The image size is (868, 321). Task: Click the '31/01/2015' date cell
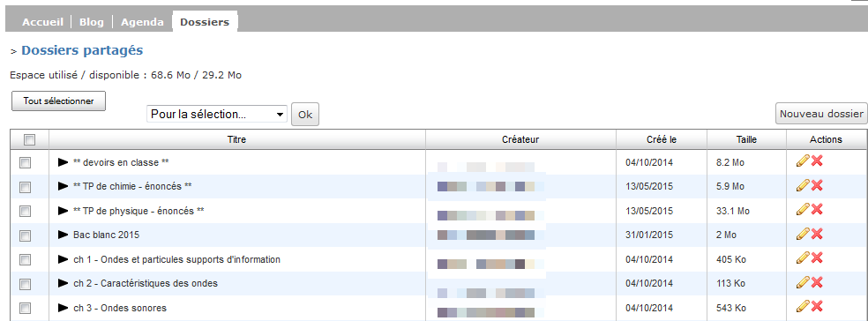pyautogui.click(x=649, y=235)
